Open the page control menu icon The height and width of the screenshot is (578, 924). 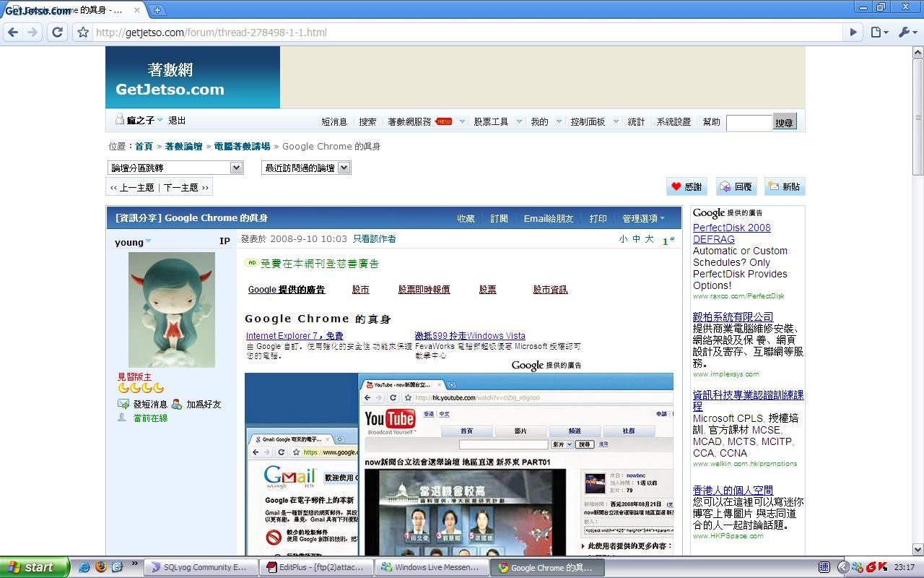[878, 32]
